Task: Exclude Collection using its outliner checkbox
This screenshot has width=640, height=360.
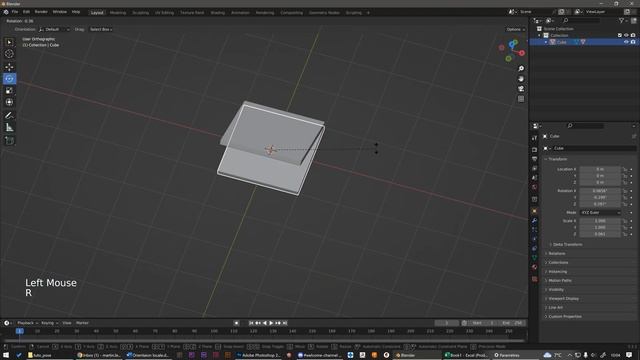Action: pos(620,36)
